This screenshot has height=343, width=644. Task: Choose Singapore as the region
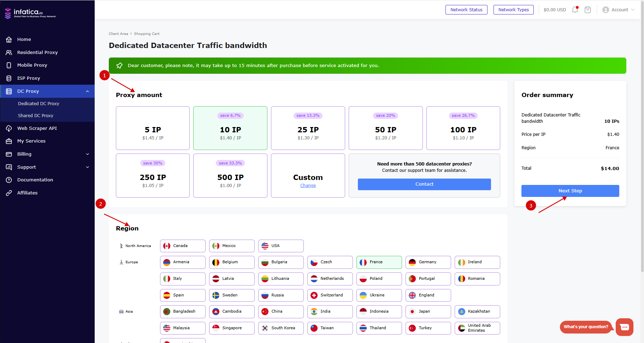(232, 328)
